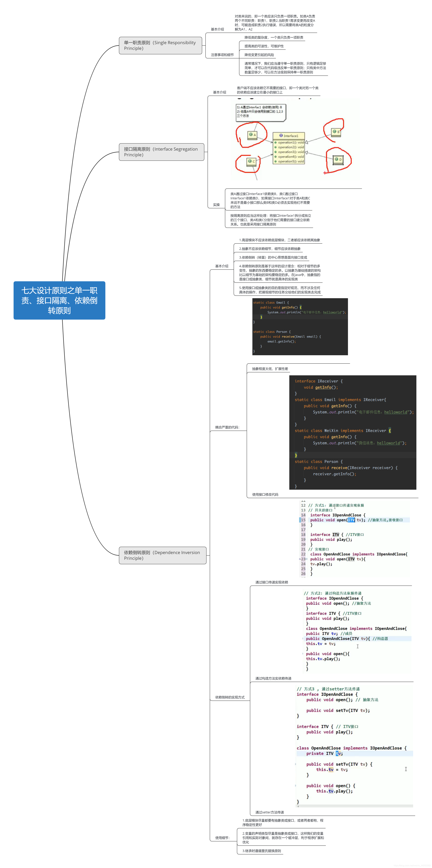Click item 1.底层模块尽量都要有抽象类或接口
Image resolution: width=432 pixels, height=868 pixels.
283,823
